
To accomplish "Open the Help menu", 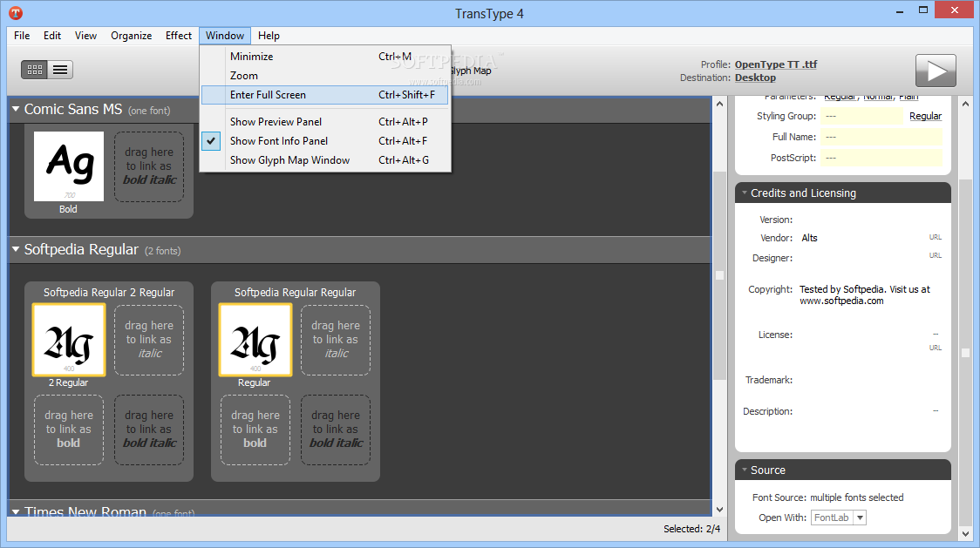I will [x=269, y=36].
